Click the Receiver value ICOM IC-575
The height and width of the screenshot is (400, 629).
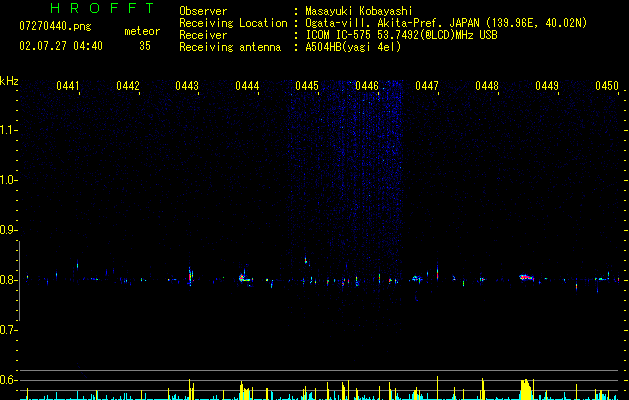click(338, 35)
